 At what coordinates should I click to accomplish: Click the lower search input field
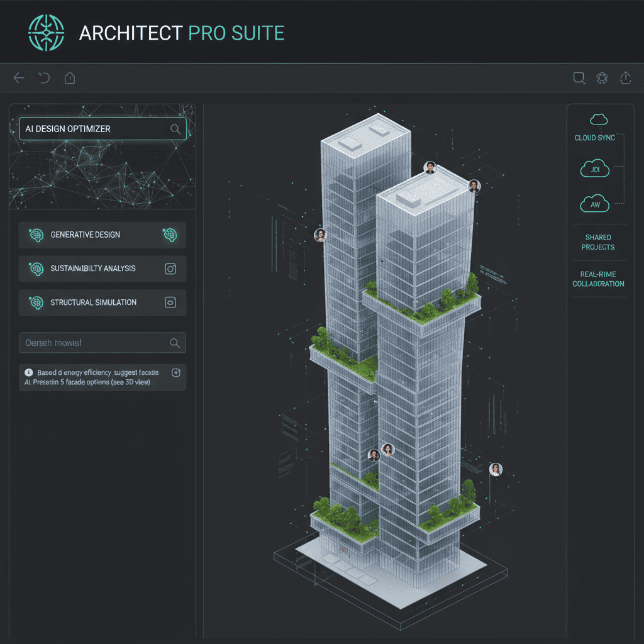(x=94, y=343)
